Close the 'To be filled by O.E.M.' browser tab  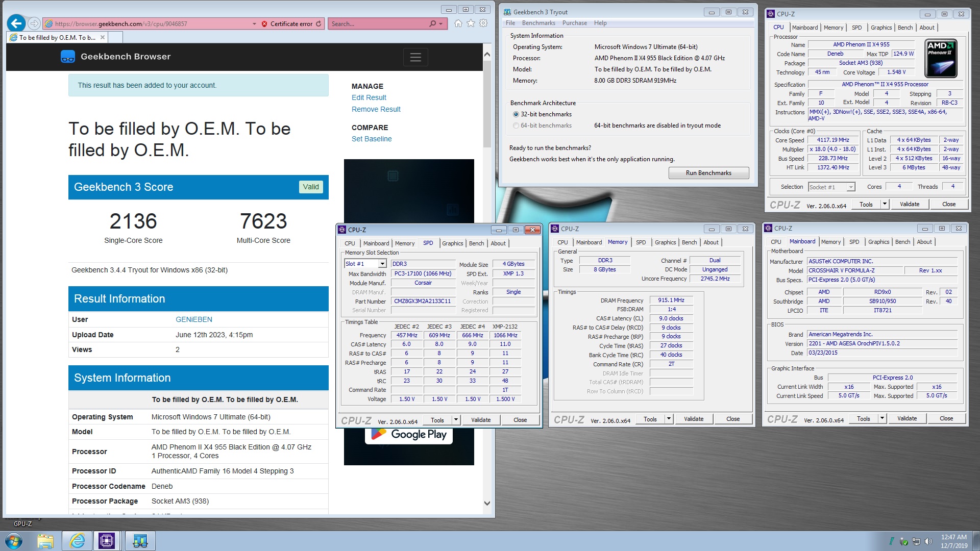click(103, 37)
